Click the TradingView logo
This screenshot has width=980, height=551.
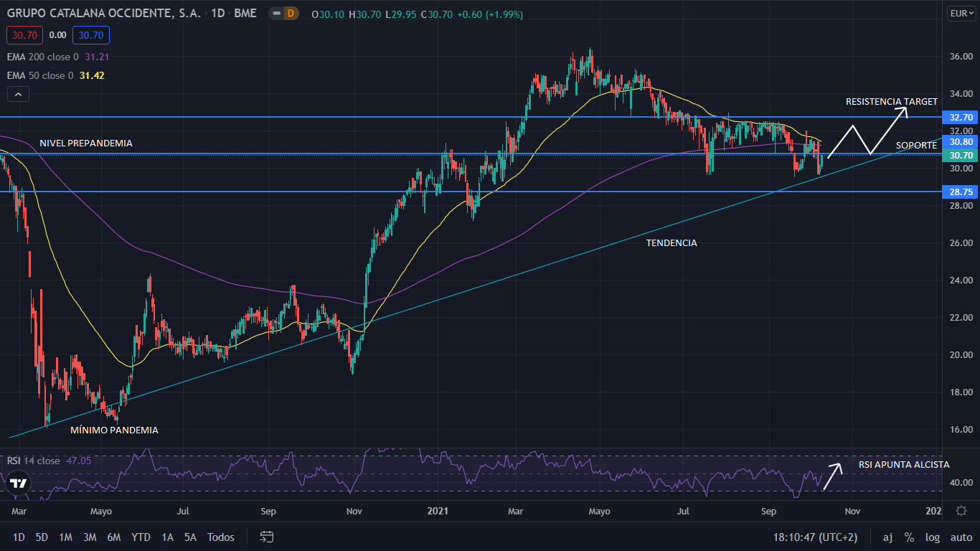(x=19, y=484)
